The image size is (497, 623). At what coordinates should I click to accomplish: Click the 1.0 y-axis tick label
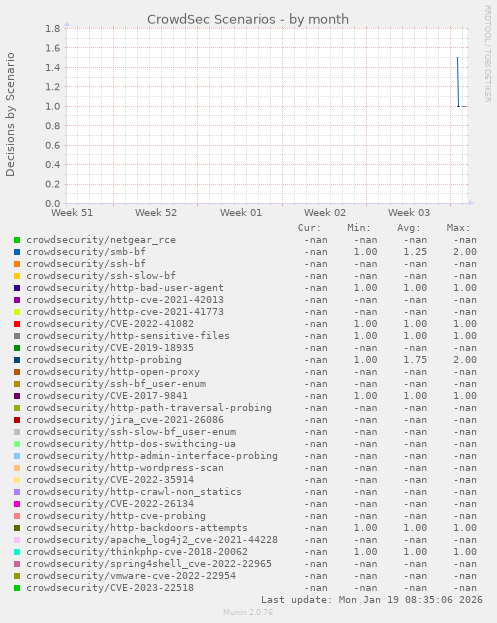point(52,106)
